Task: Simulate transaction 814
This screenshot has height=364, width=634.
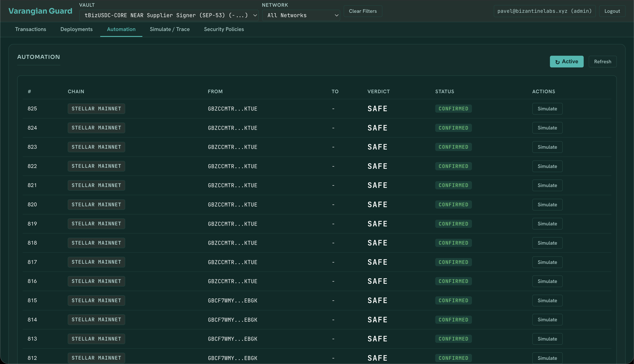Action: coord(547,320)
